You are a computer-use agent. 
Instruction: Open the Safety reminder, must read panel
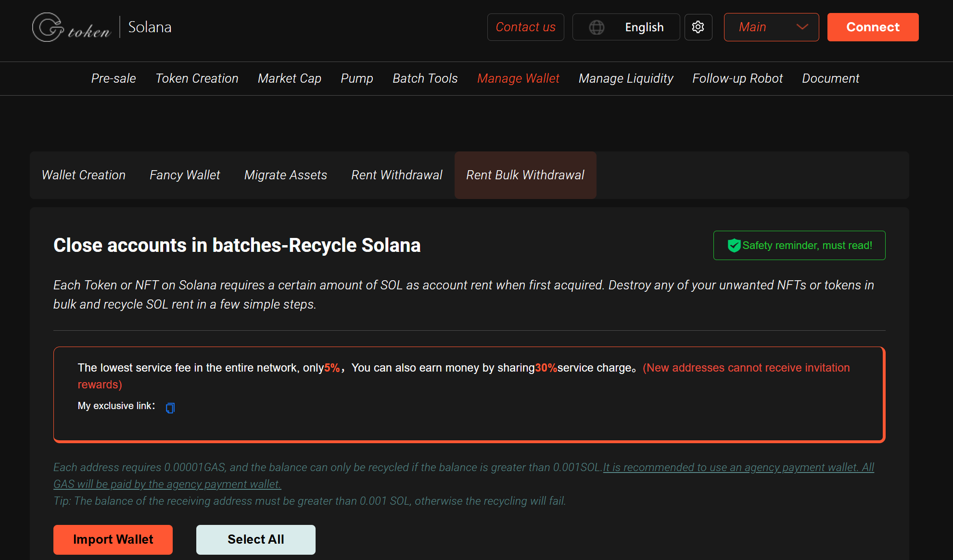point(799,245)
